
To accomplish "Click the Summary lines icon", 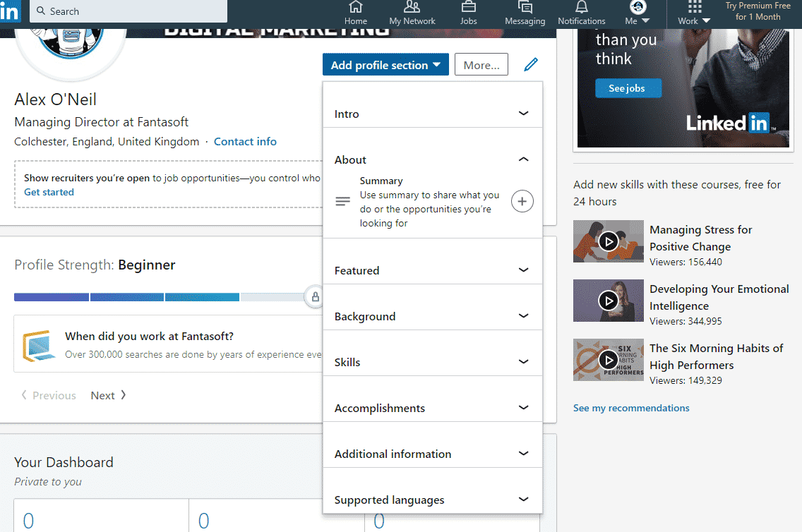I will [342, 201].
